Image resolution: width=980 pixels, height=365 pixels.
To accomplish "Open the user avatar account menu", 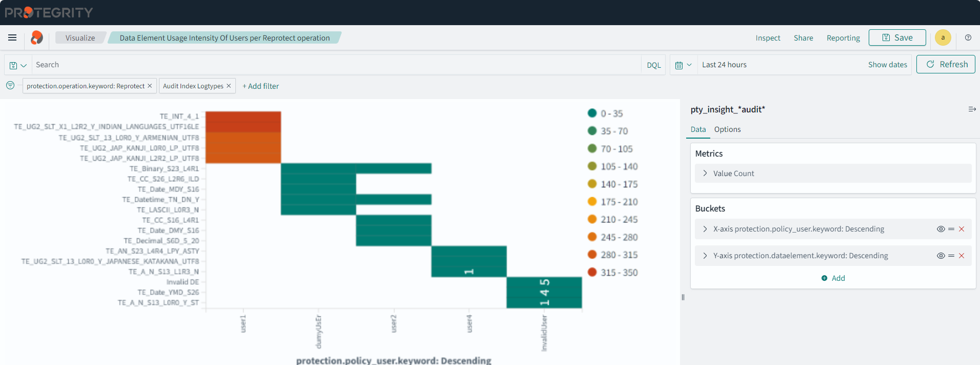I will click(943, 37).
